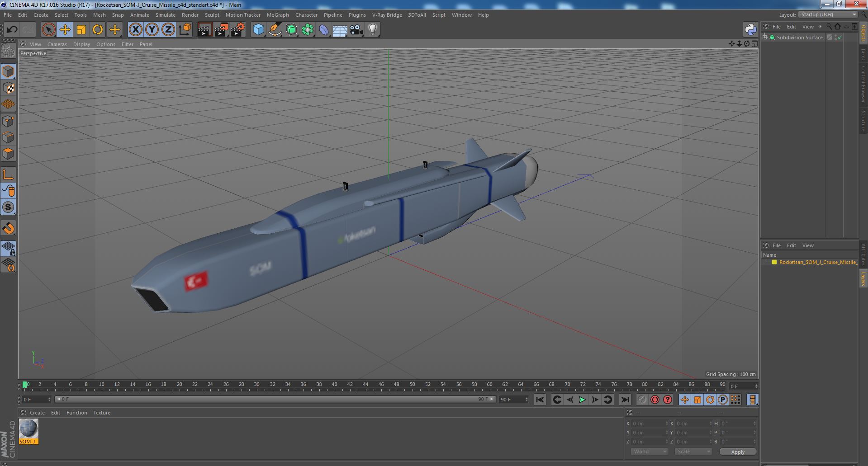Open the V-Ray Bridge menu

[387, 15]
